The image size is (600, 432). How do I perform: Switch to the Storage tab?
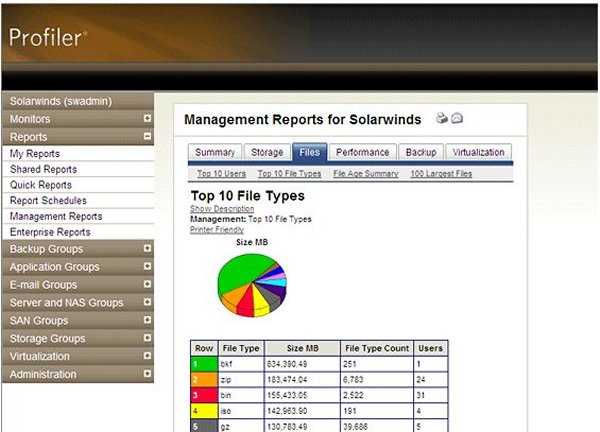[x=267, y=152]
